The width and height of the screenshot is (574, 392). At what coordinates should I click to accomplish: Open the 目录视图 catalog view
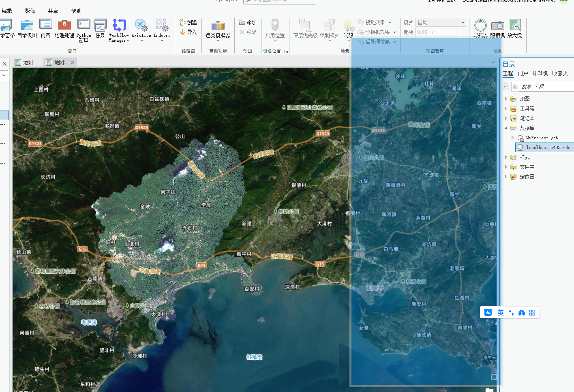click(27, 29)
